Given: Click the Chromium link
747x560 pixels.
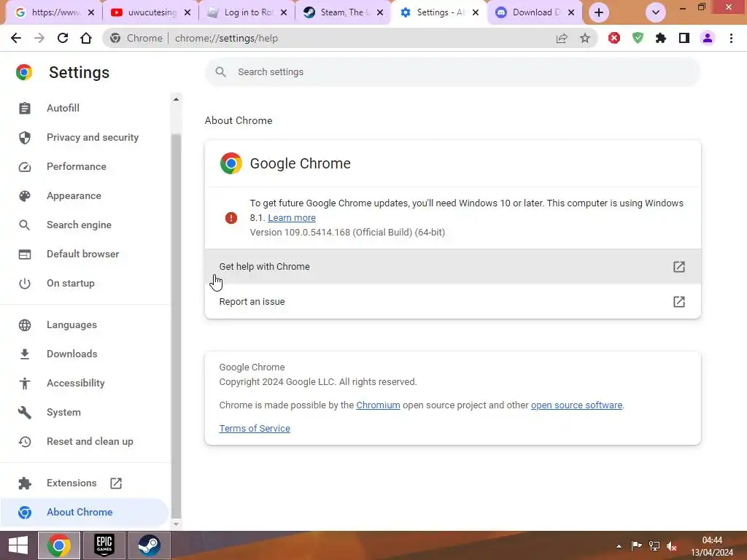Looking at the screenshot, I should pyautogui.click(x=378, y=405).
